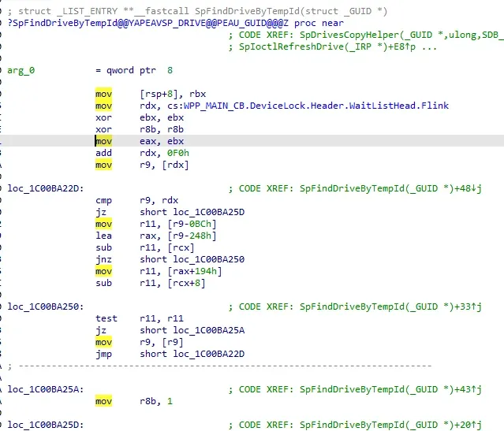This screenshot has width=504, height=431.
Task: Click 'xor r8b, r8b' instruction
Action: (140, 129)
